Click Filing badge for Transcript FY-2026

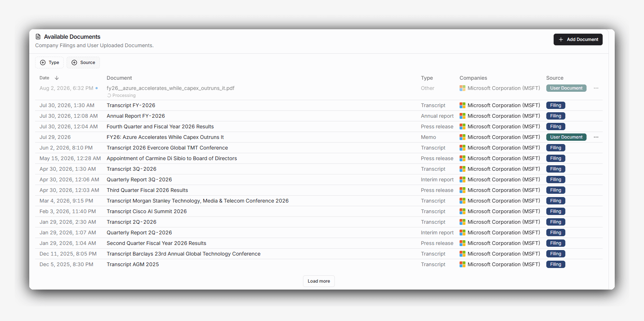555,105
